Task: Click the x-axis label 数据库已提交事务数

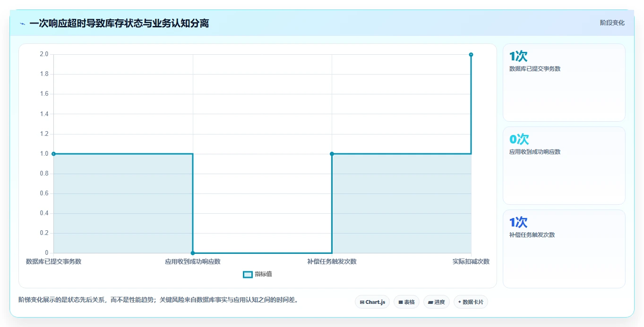Action: coord(53,261)
